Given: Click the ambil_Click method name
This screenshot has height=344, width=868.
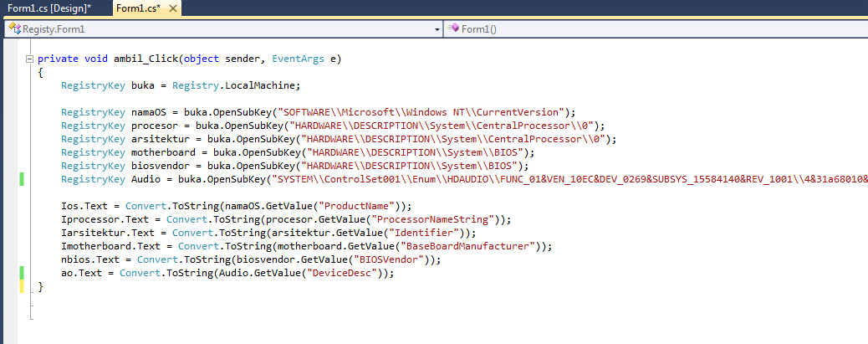Looking at the screenshot, I should tap(146, 59).
